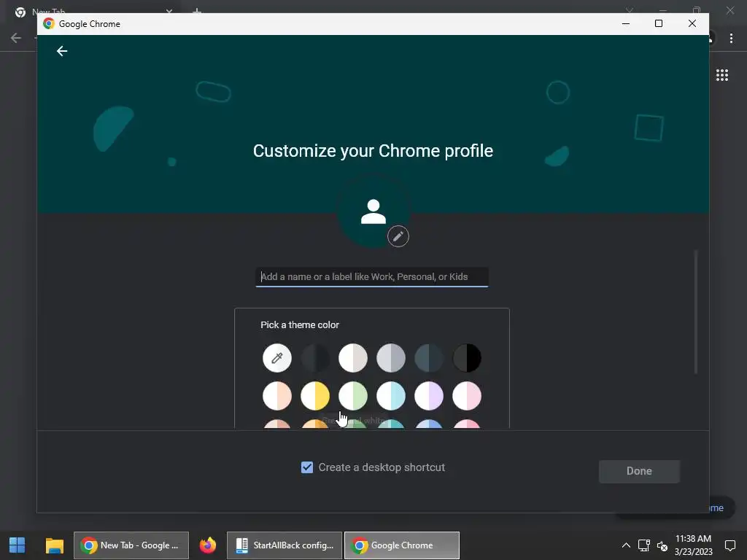747x560 pixels.
Task: Switch to StartAllBack config taskbar window
Action: point(285,545)
